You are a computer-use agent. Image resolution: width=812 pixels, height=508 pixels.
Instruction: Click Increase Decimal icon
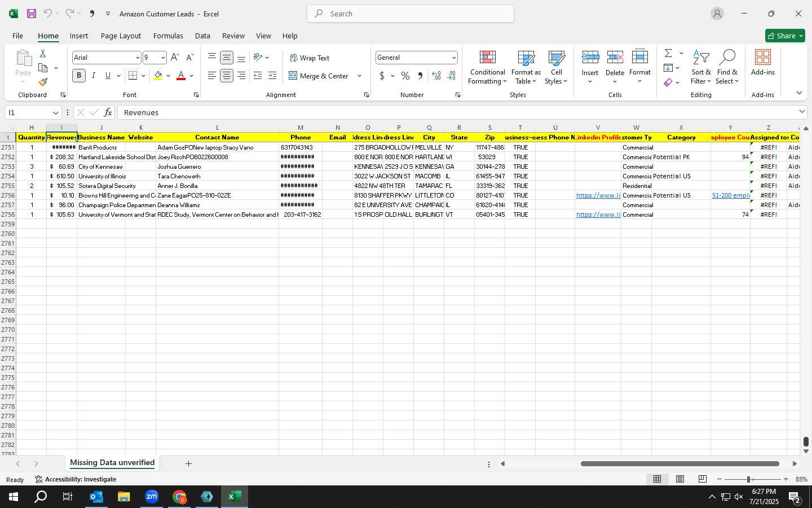436,76
